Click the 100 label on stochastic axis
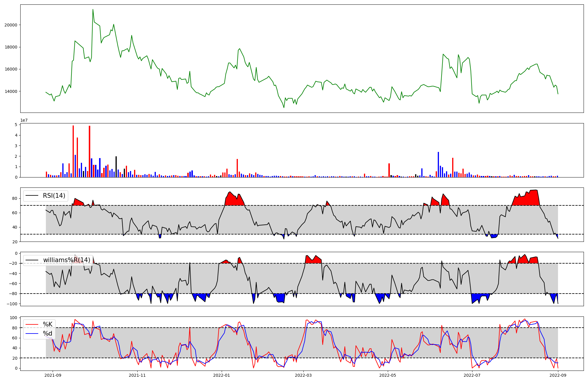This screenshot has height=382, width=588. click(14, 318)
